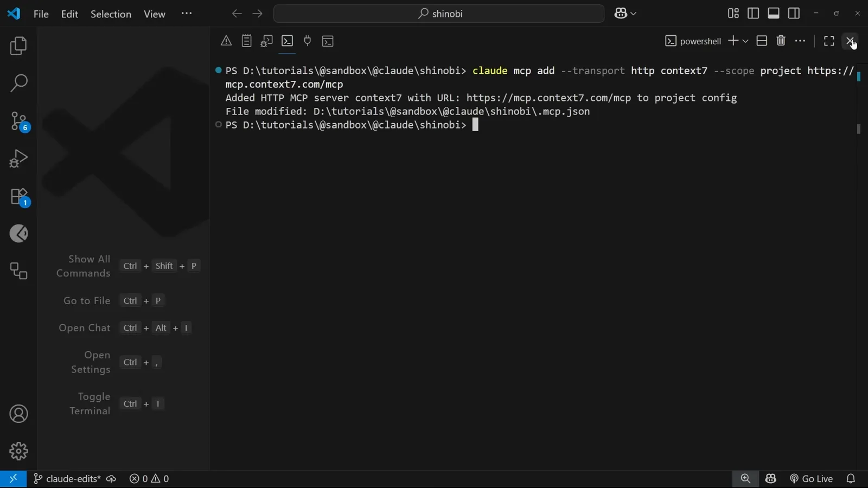
Task: Open the round bird-logo extension in activity bar
Action: tap(18, 234)
